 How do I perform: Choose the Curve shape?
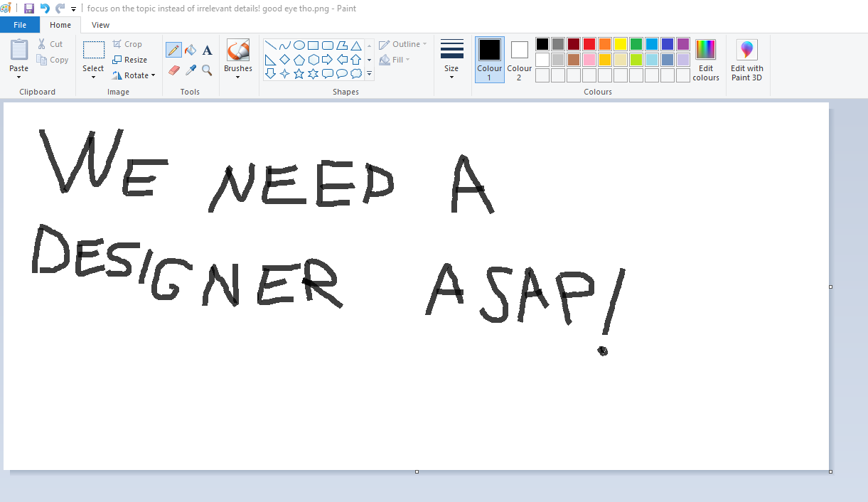click(x=285, y=46)
